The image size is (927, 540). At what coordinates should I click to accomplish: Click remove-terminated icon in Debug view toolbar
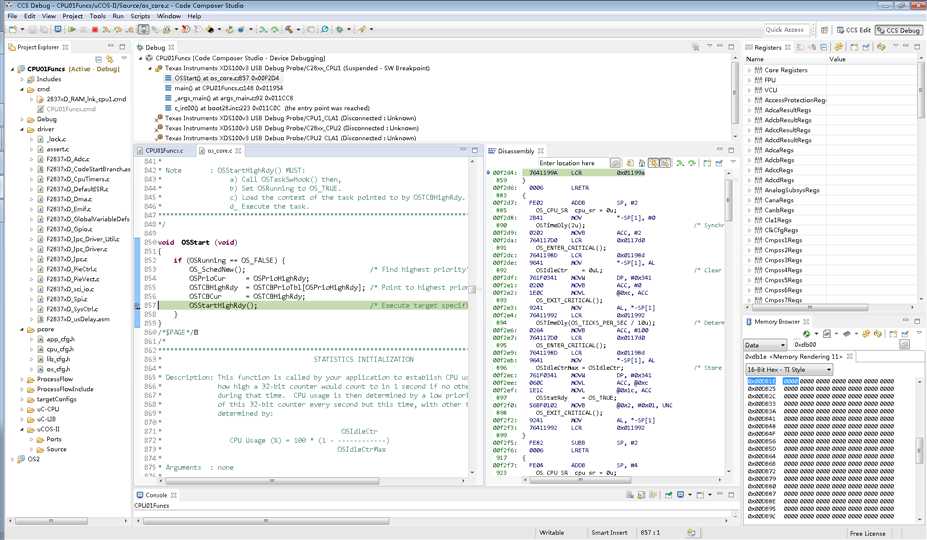tap(696, 47)
